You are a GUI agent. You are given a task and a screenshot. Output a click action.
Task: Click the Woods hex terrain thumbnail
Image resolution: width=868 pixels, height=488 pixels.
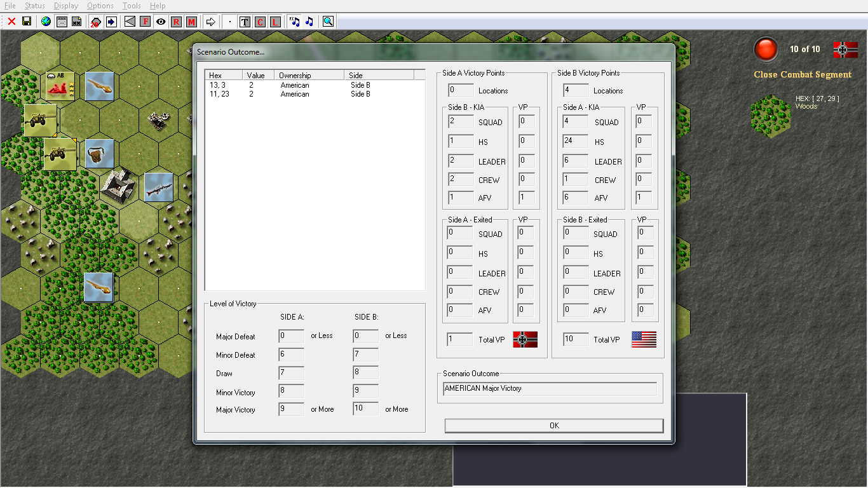click(x=770, y=116)
